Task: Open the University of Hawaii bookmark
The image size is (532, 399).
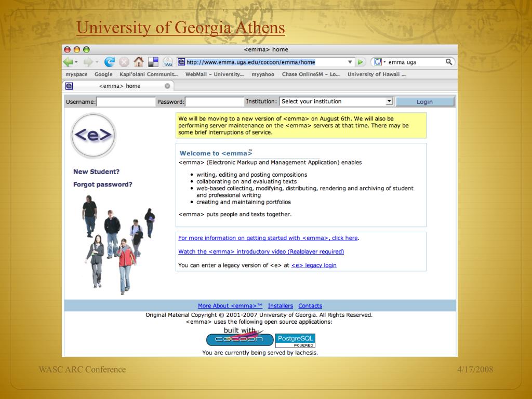Action: [x=377, y=74]
